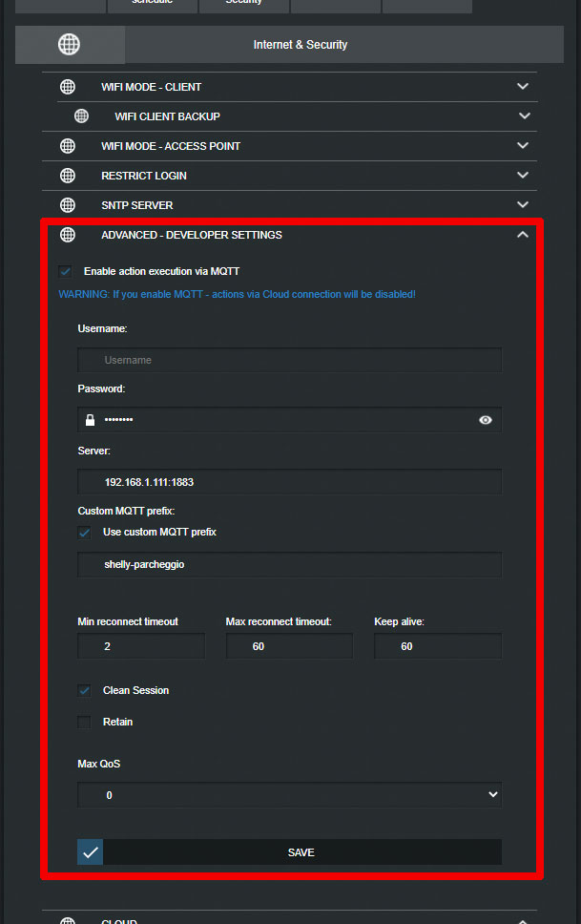Click the Server address input field
This screenshot has width=581, height=924.
pos(289,481)
